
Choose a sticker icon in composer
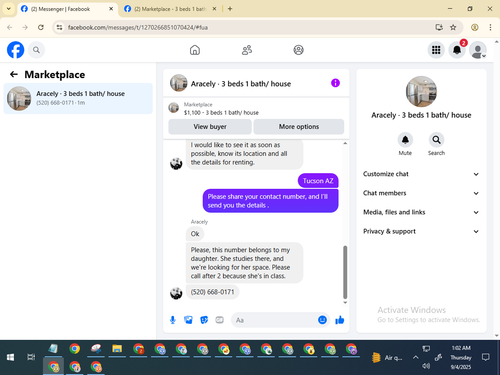[204, 320]
